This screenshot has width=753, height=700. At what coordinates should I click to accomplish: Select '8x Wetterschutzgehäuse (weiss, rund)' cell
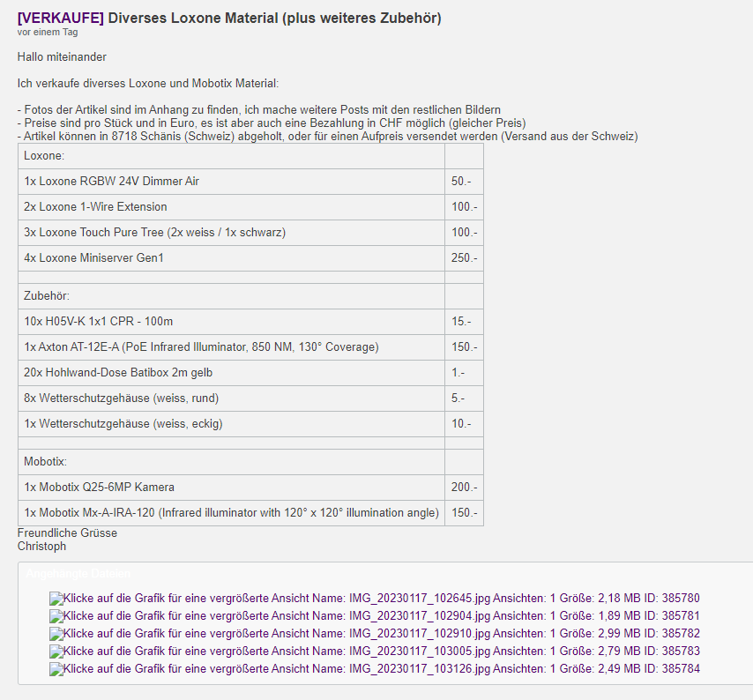point(232,398)
